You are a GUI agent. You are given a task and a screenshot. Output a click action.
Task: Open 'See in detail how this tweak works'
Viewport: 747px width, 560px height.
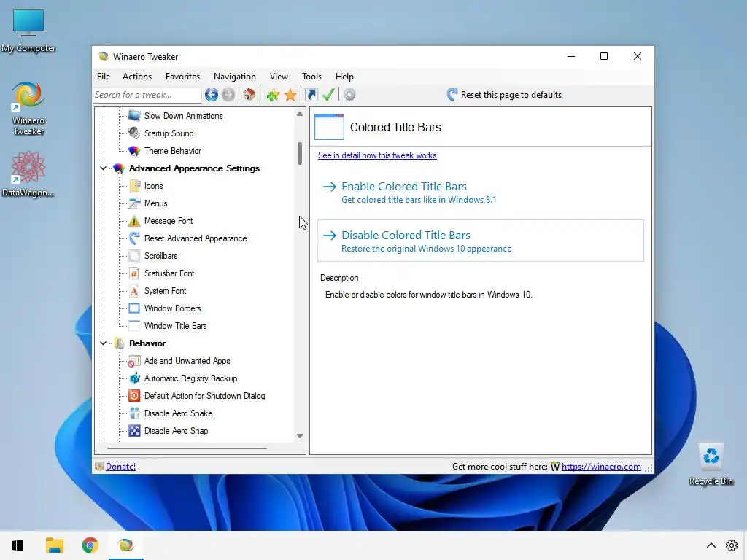[377, 155]
